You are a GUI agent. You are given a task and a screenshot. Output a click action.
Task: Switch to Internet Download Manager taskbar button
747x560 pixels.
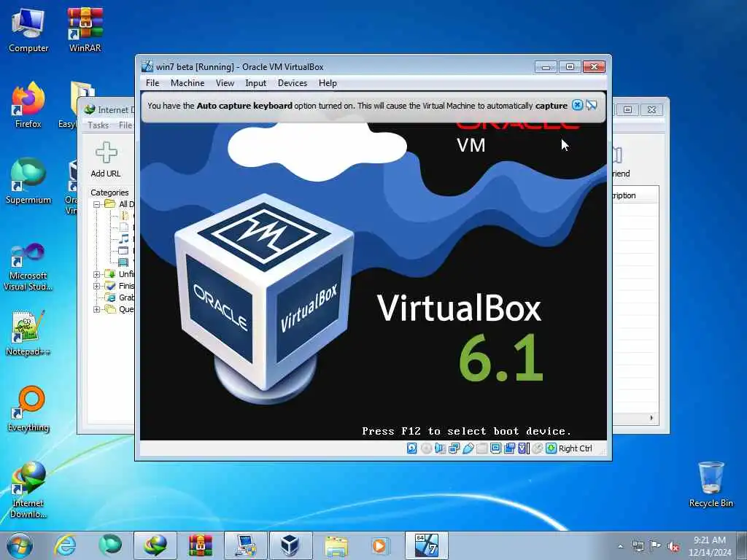pos(155,545)
